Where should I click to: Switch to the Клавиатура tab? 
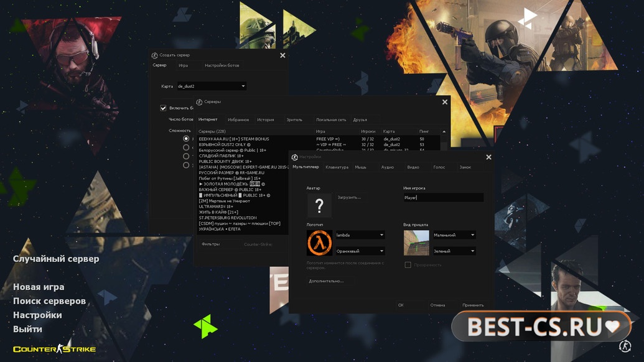[x=337, y=167]
